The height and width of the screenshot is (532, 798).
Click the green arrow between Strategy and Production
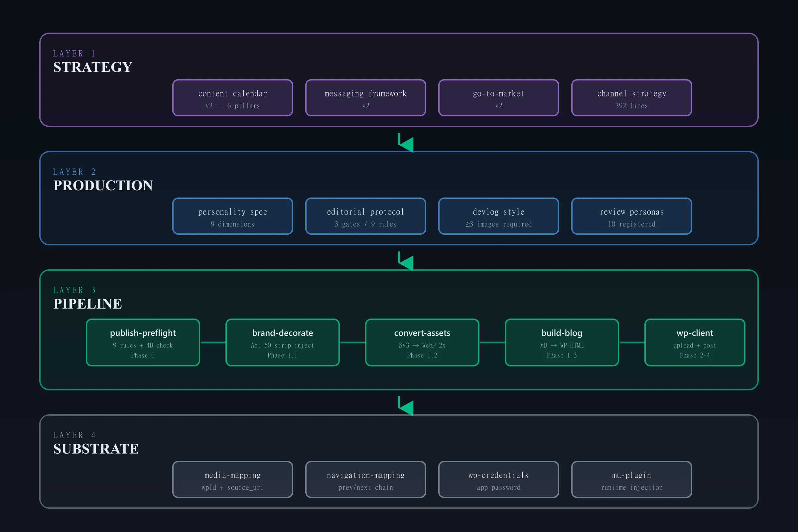pyautogui.click(x=406, y=143)
